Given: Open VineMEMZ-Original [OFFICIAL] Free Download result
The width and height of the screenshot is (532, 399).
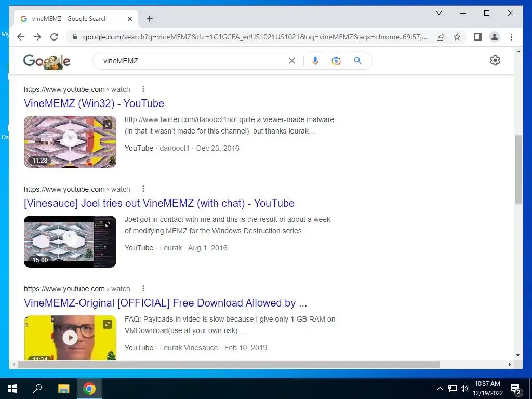Looking at the screenshot, I should tap(165, 303).
